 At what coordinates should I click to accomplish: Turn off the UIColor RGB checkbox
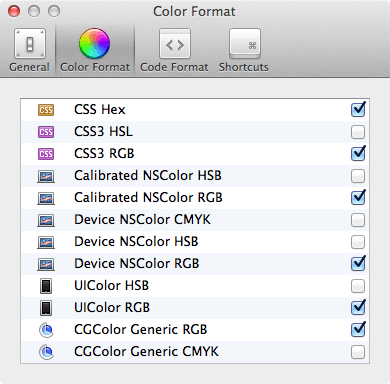[358, 308]
